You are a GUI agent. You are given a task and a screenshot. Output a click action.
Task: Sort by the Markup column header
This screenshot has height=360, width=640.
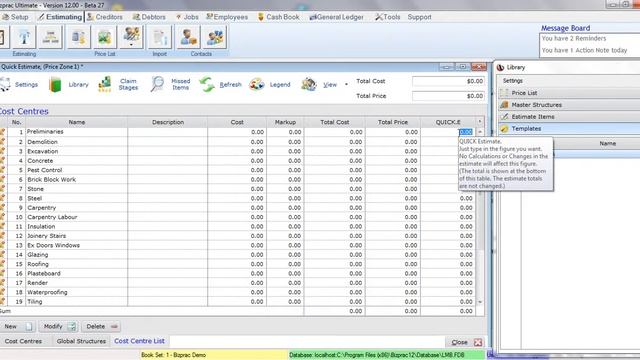(285, 122)
